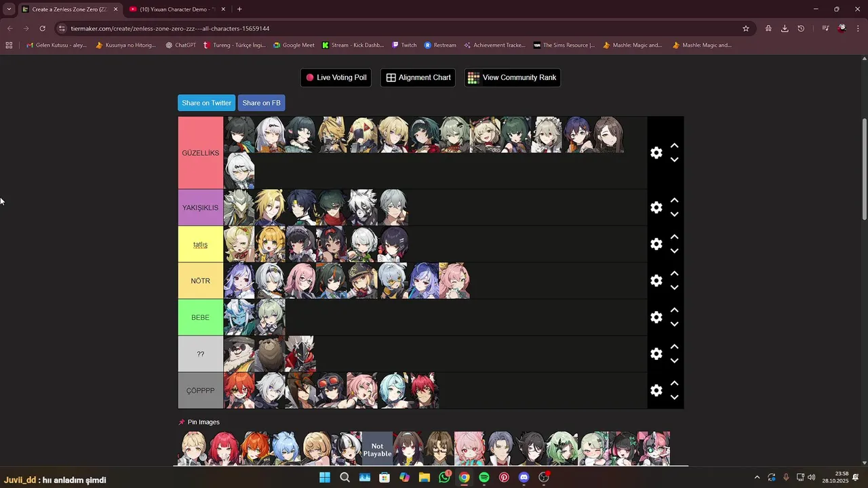Switch to Yixuan Character Demo YouTube tab
The height and width of the screenshot is (488, 868).
177,9
